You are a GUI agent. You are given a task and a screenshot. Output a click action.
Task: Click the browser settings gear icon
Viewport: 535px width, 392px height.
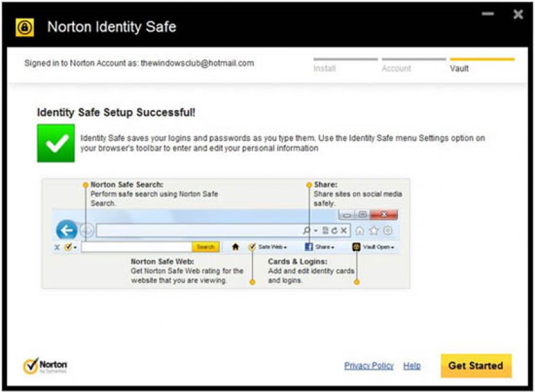click(x=388, y=231)
